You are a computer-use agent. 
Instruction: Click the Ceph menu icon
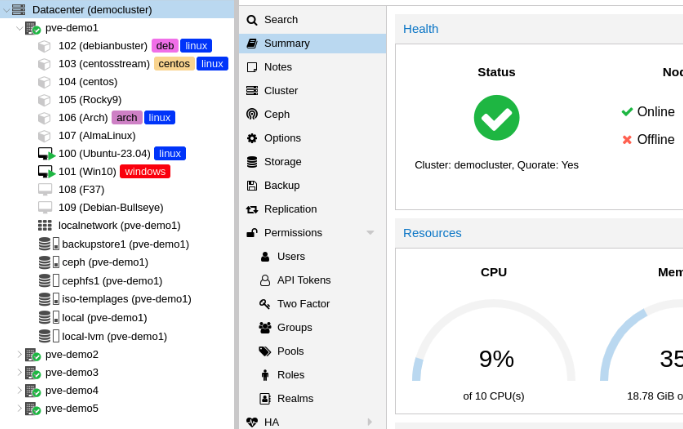click(252, 114)
